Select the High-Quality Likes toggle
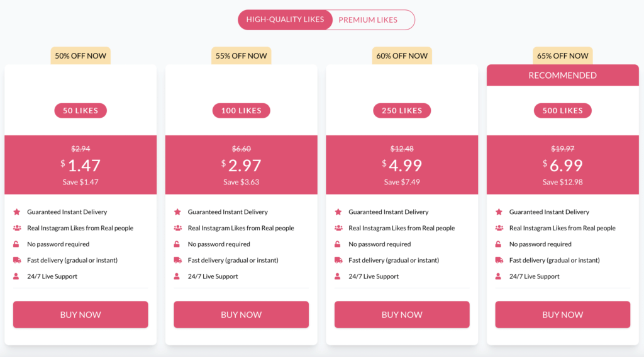The height and width of the screenshot is (357, 644). coord(285,20)
